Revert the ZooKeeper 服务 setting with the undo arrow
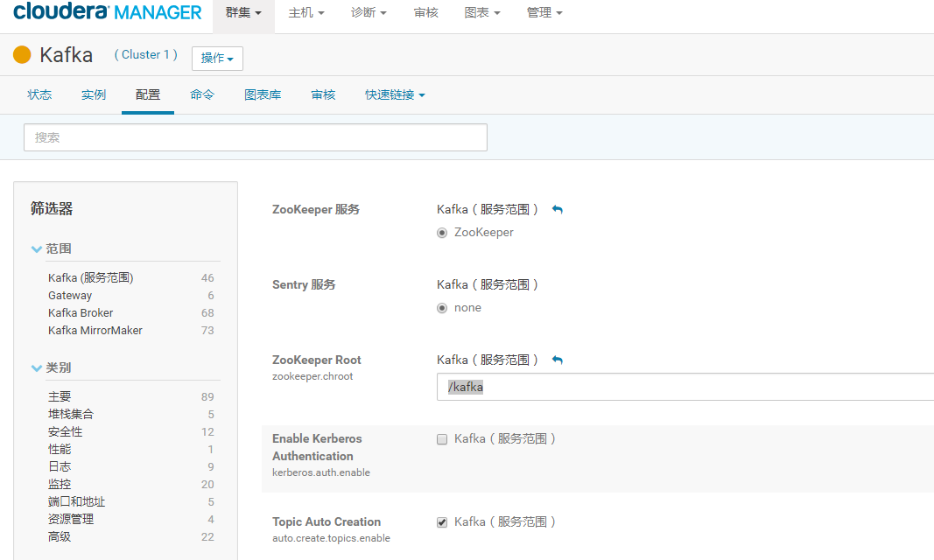934x560 pixels. pos(557,209)
